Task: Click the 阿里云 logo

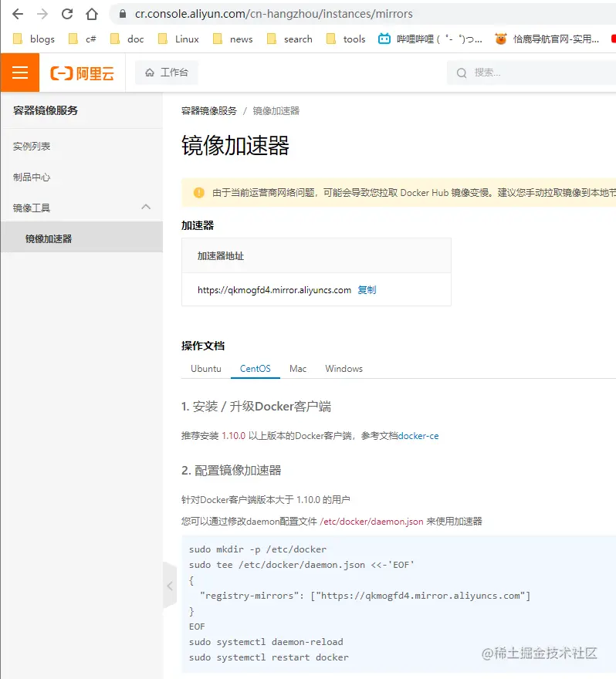Action: (x=83, y=73)
